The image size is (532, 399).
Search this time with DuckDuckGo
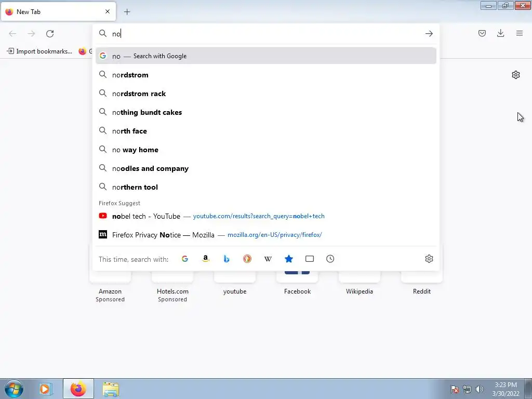247,259
